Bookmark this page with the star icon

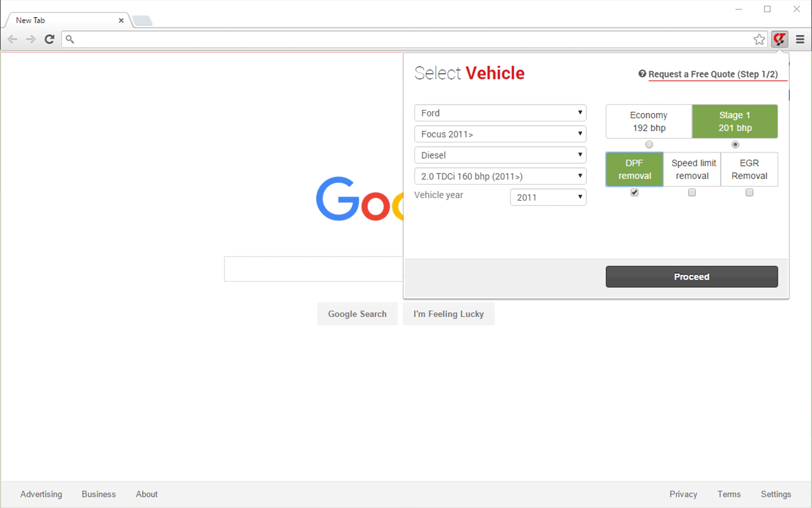(x=759, y=39)
